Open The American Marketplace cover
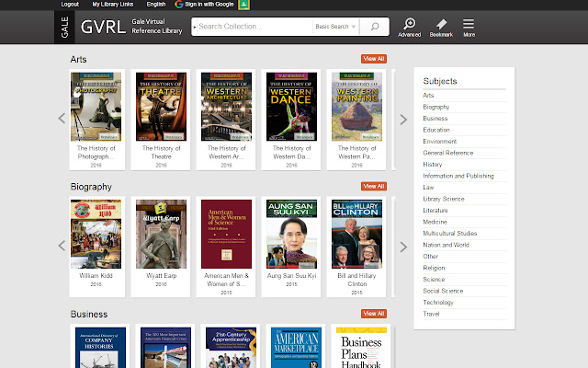588x368 pixels. tap(296, 348)
